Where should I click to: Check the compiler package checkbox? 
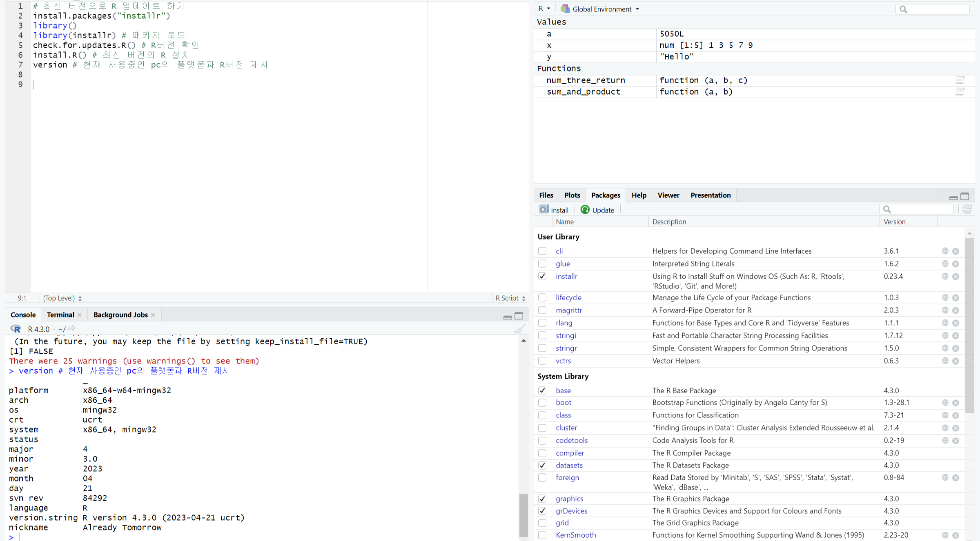pyautogui.click(x=542, y=453)
